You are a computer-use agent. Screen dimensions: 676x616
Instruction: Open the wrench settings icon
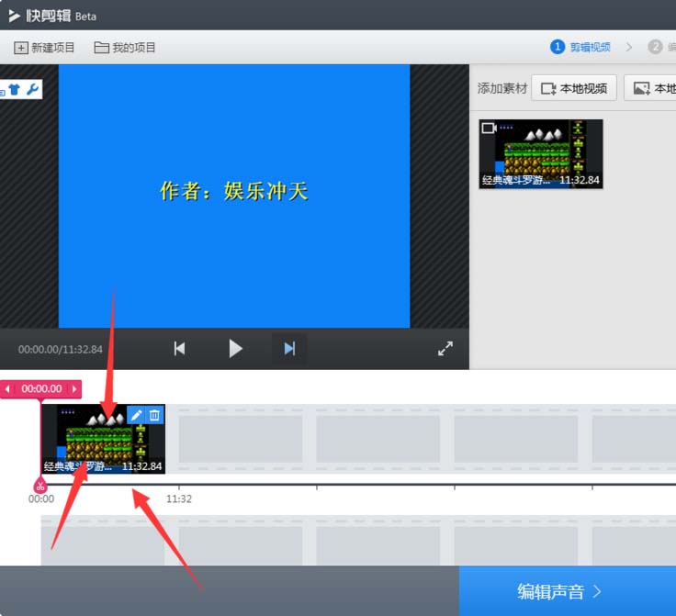[x=32, y=89]
